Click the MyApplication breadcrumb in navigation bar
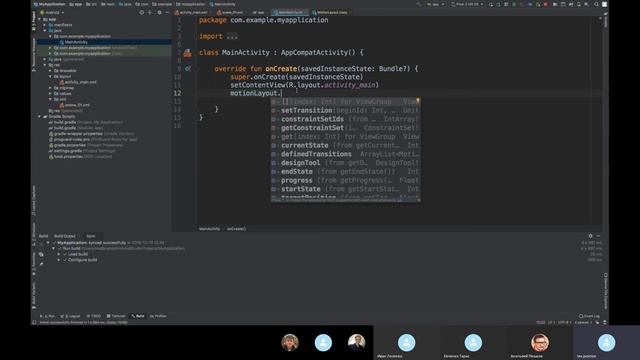Viewport: 640px width, 360px height. (x=49, y=4)
